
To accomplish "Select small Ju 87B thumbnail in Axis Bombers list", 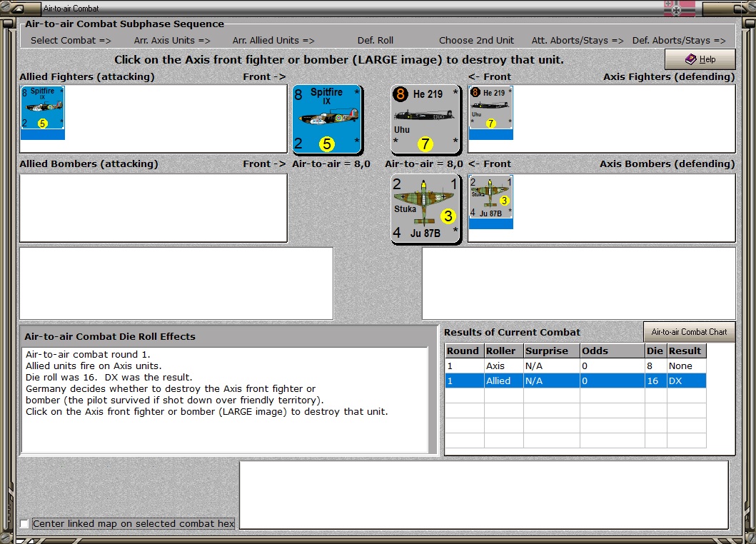I will pos(491,201).
